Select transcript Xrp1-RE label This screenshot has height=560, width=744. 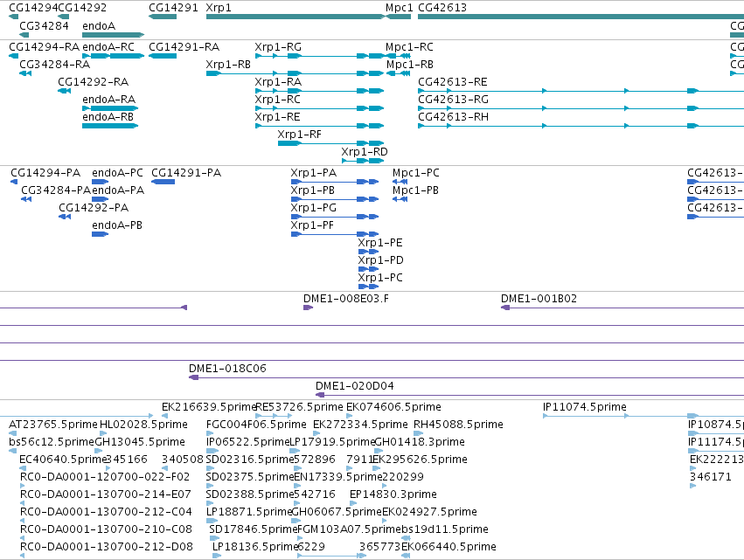(x=277, y=117)
